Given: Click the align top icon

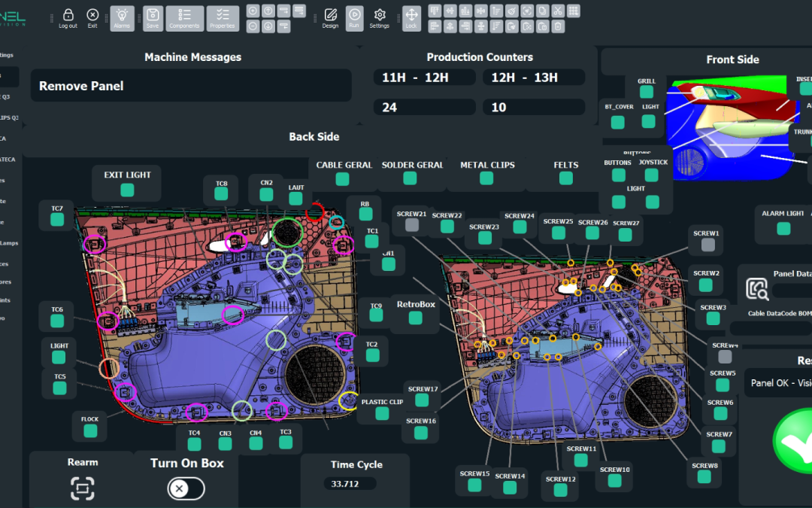Looking at the screenshot, I should point(435,11).
